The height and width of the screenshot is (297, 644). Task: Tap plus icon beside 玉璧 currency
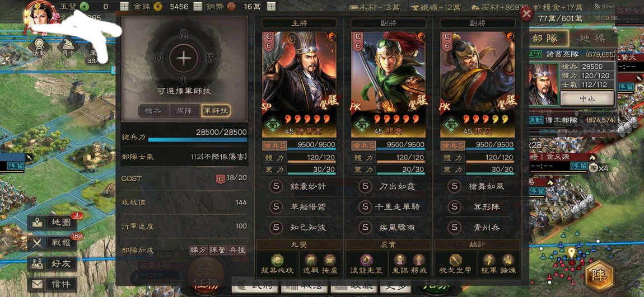[124, 6]
